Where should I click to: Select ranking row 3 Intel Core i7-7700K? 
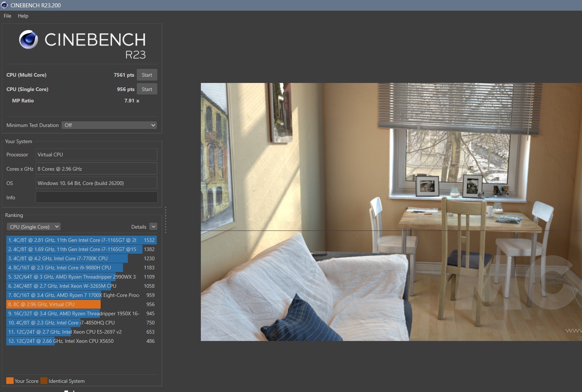(82, 258)
